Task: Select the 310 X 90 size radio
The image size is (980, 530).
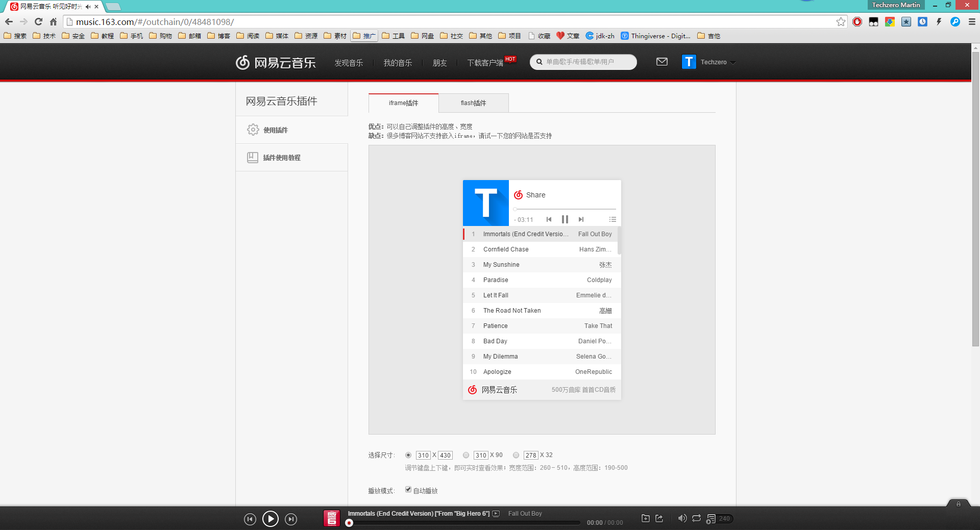Action: pyautogui.click(x=466, y=455)
